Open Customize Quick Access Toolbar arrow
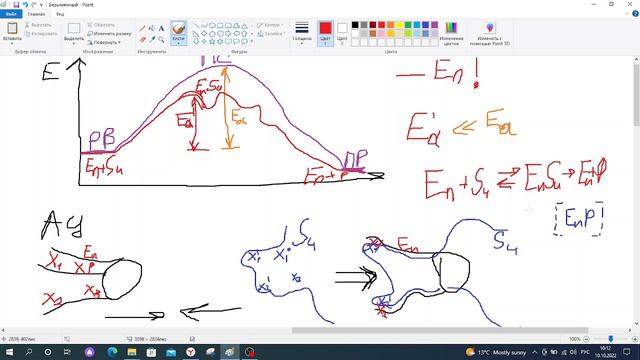The width and height of the screenshot is (640, 360). click(x=41, y=5)
